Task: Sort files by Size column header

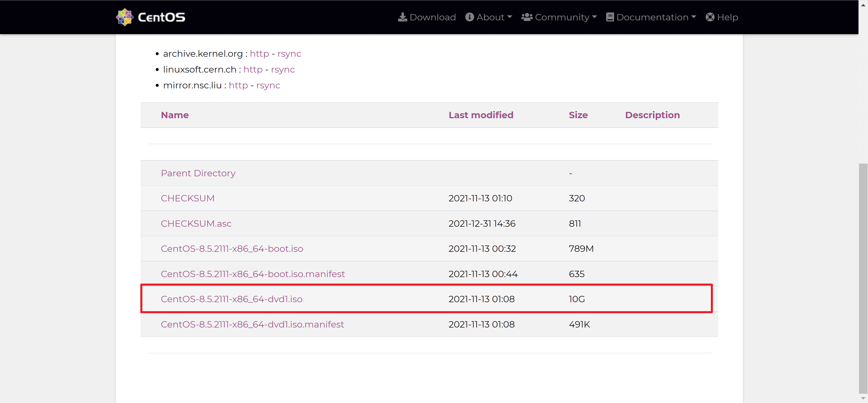Action: coord(578,115)
